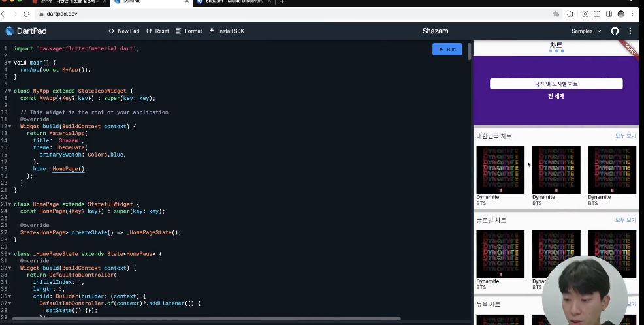Click the browser forward arrow

coord(15,14)
